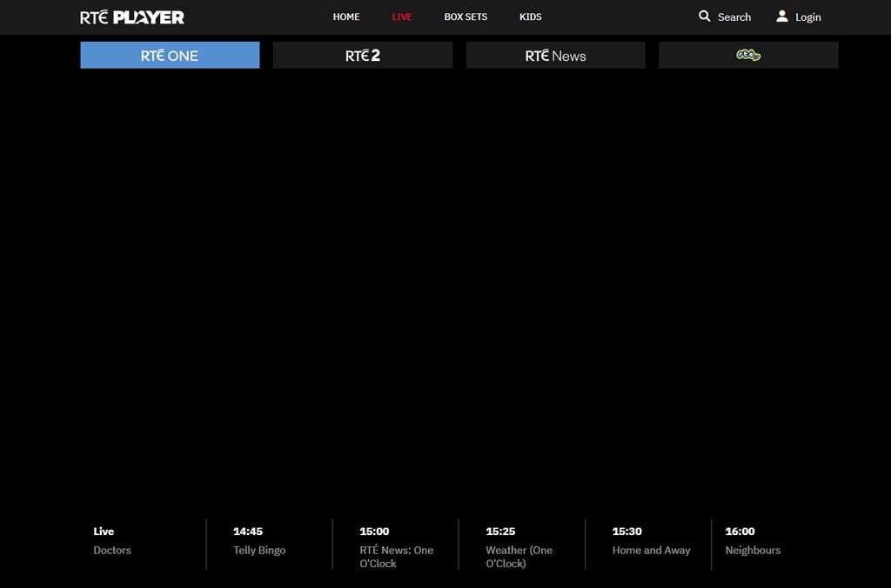Click the 15:00 schedule time
The image size is (891, 588).
point(374,531)
